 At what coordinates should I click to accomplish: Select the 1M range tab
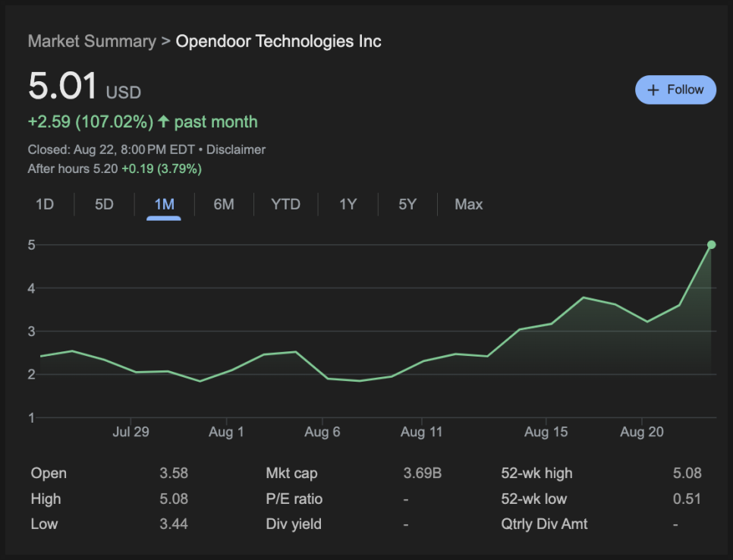164,204
